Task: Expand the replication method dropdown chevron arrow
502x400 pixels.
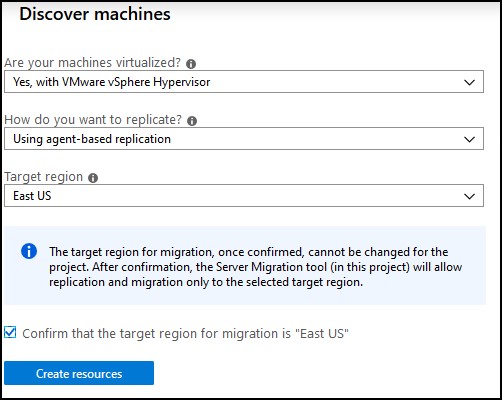Action: click(469, 139)
